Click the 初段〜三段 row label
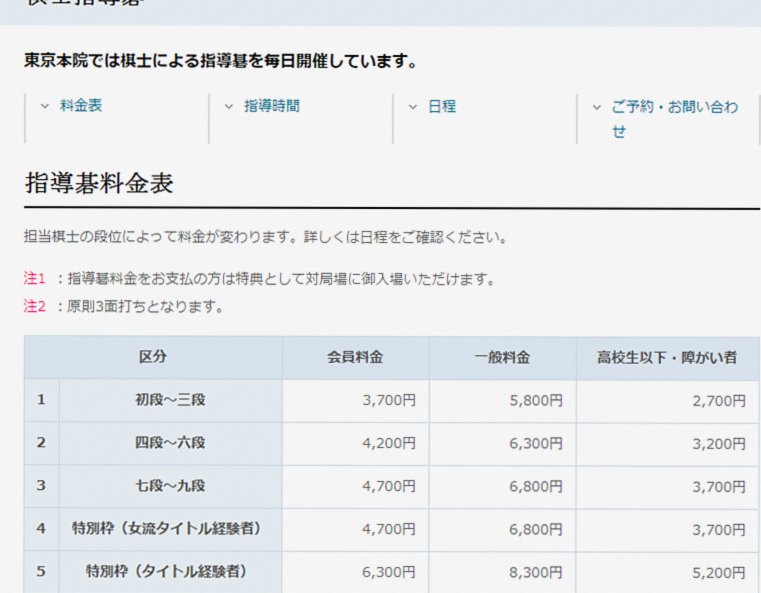Screen dimensions: 761x593 click(x=170, y=400)
